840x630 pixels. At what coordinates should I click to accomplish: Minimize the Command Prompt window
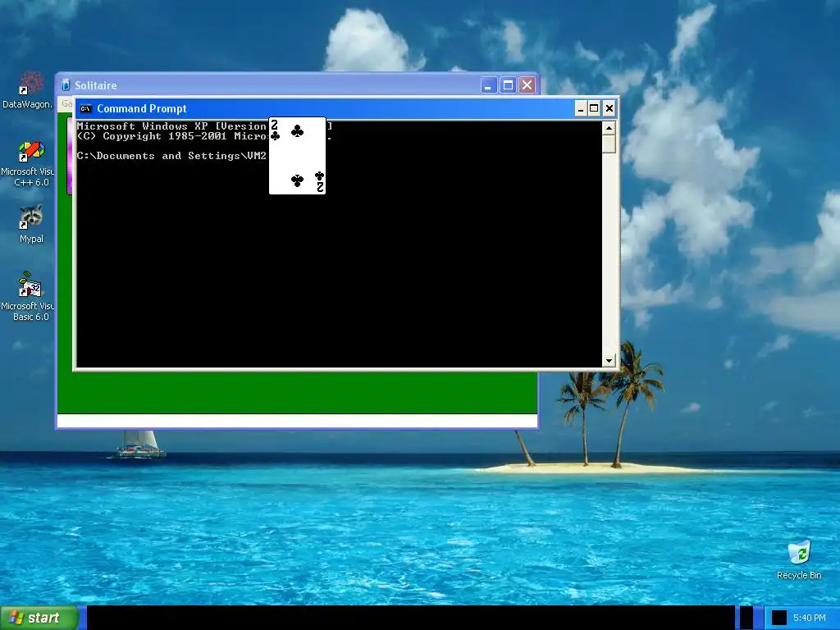point(581,109)
